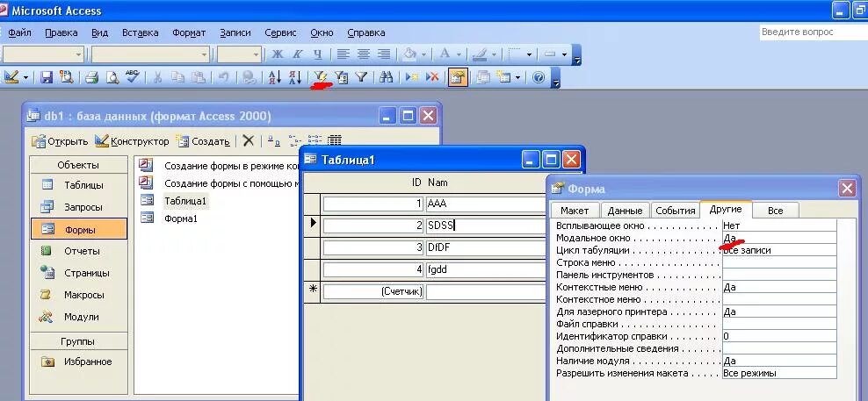Open the font size combo box

coord(239,54)
